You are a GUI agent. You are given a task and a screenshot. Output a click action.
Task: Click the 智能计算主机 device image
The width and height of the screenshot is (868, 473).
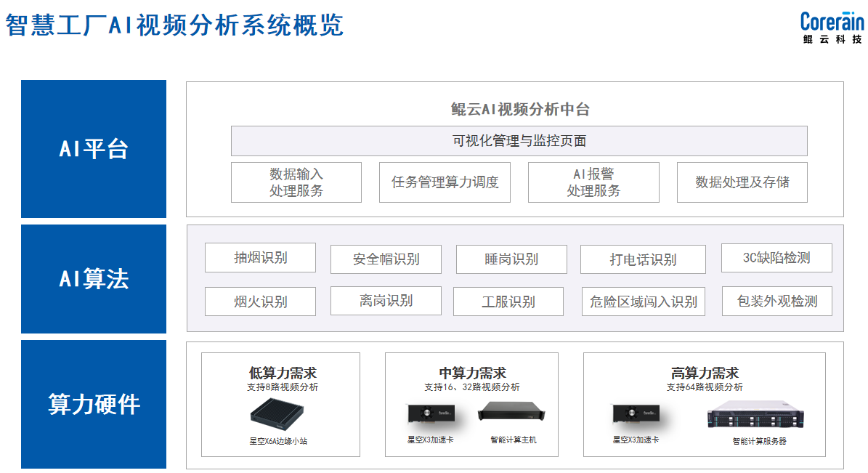pyautogui.click(x=511, y=413)
